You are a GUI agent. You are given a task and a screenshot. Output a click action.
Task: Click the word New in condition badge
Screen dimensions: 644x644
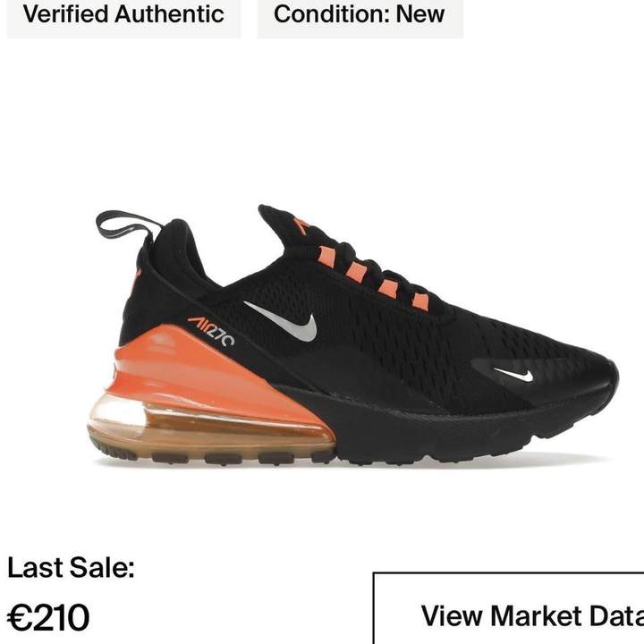tap(420, 14)
